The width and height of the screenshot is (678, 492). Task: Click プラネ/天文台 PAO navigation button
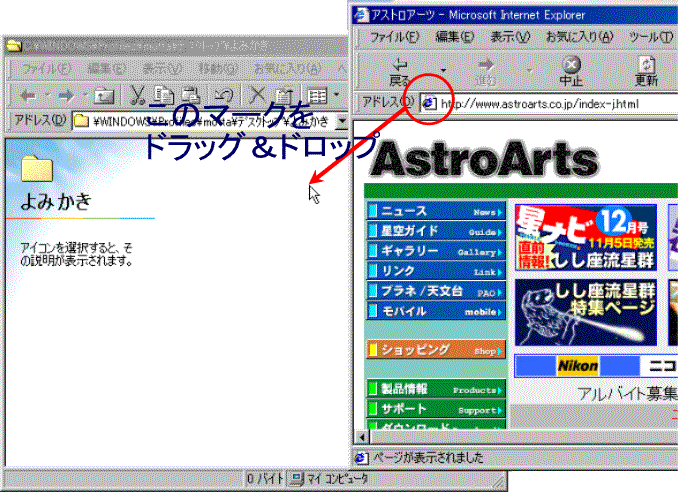click(x=436, y=291)
